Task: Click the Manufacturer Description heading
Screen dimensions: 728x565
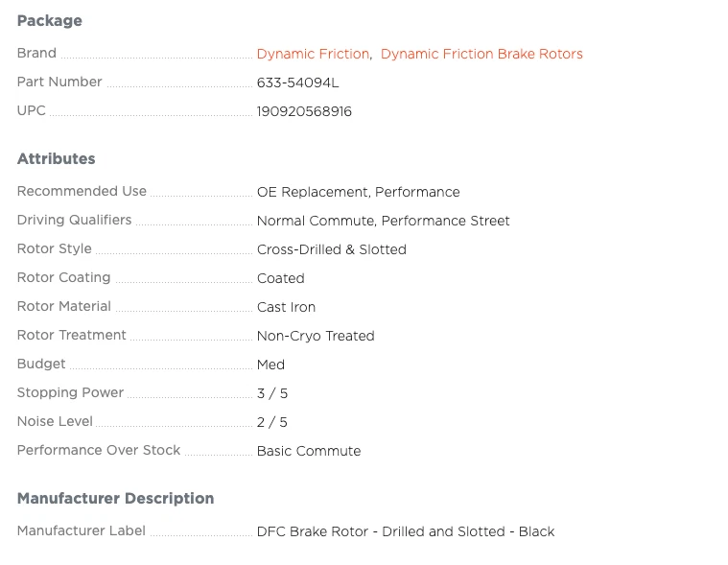Action: 116,499
